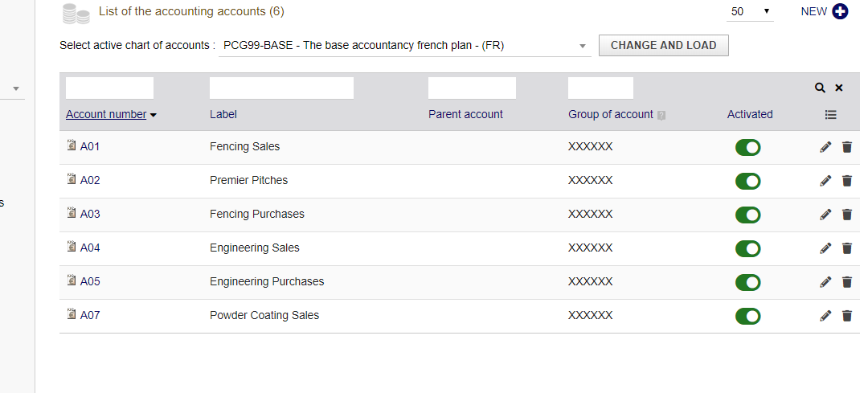Open account A05 link
This screenshot has height=393, width=868.
[x=89, y=281]
